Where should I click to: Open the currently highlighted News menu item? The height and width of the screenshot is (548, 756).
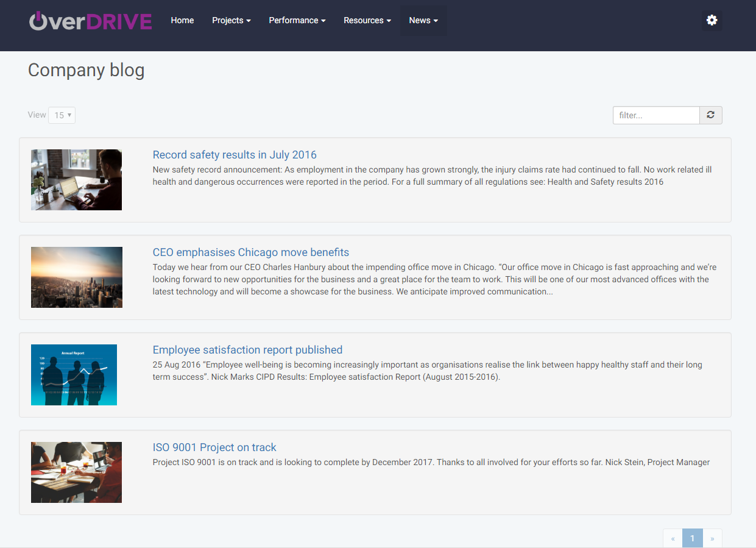pos(423,20)
